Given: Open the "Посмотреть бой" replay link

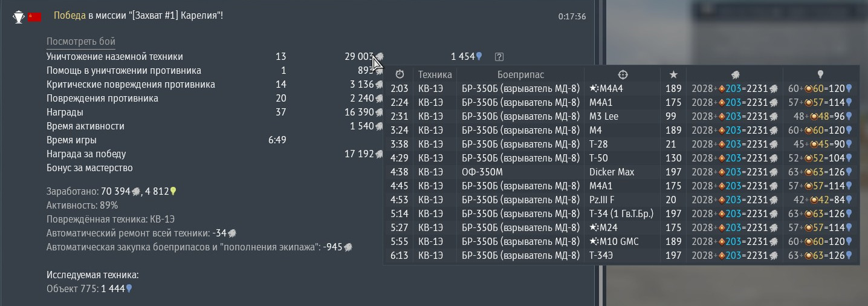Looking at the screenshot, I should [80, 41].
